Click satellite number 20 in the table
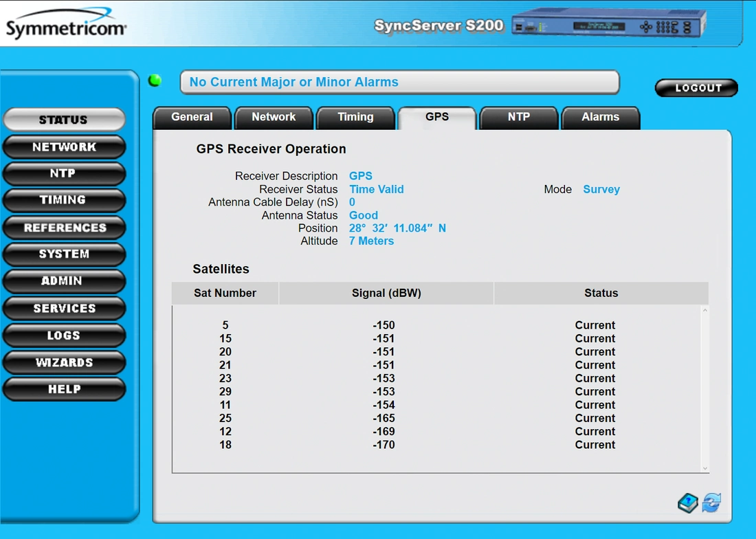 pos(225,352)
